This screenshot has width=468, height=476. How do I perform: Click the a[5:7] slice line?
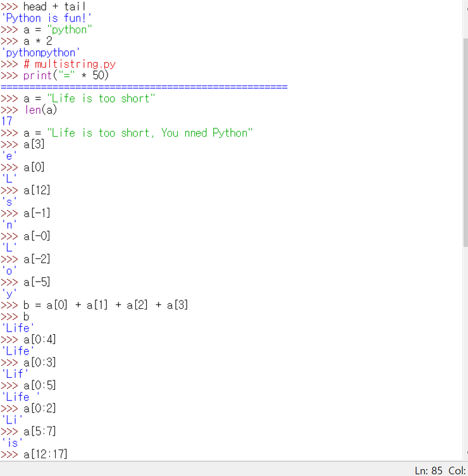(x=39, y=432)
